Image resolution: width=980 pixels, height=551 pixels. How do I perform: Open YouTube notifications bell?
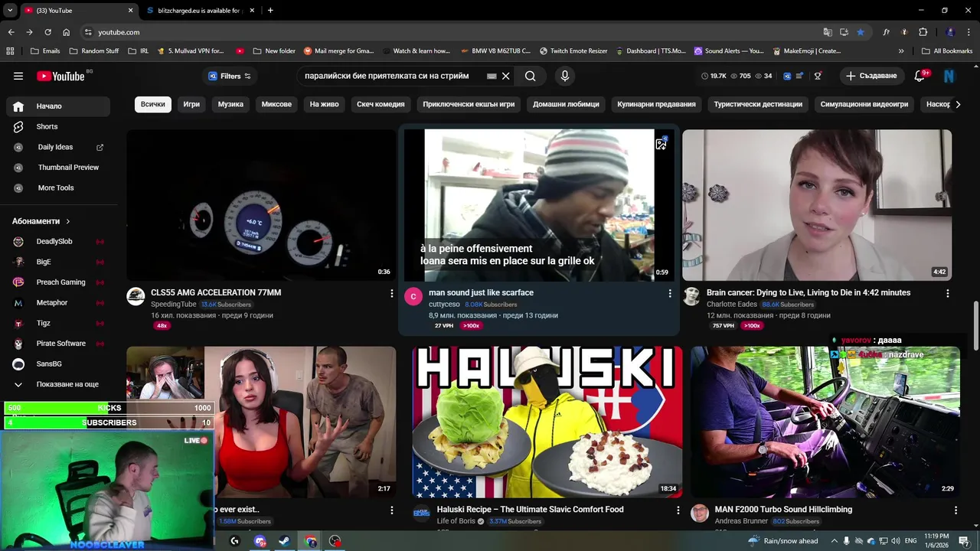pos(920,76)
